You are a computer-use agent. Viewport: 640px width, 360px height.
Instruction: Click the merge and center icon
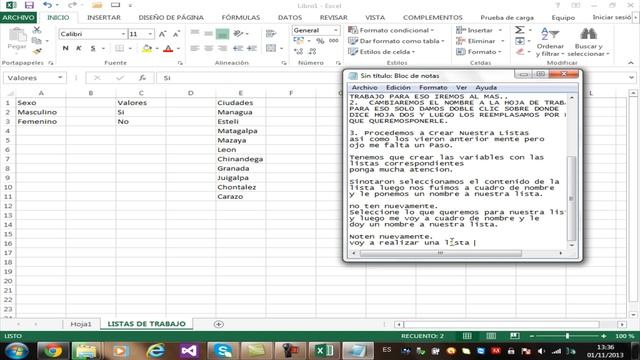(271, 48)
